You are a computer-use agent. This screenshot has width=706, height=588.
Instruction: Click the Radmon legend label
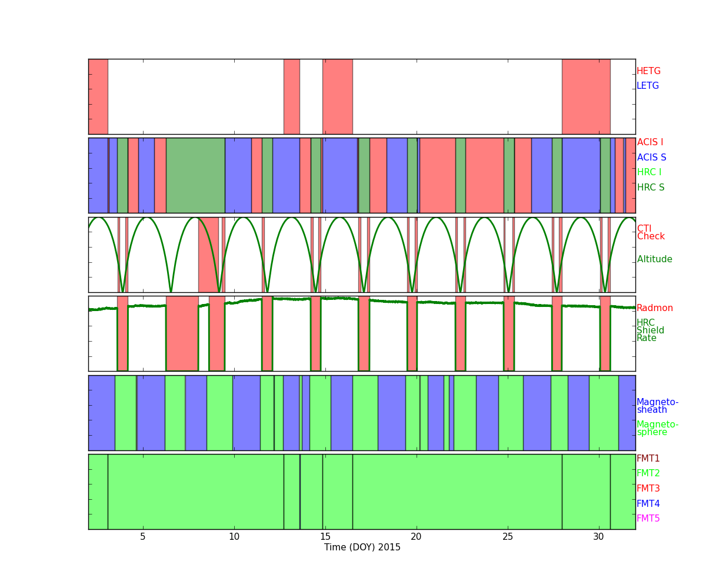(655, 308)
